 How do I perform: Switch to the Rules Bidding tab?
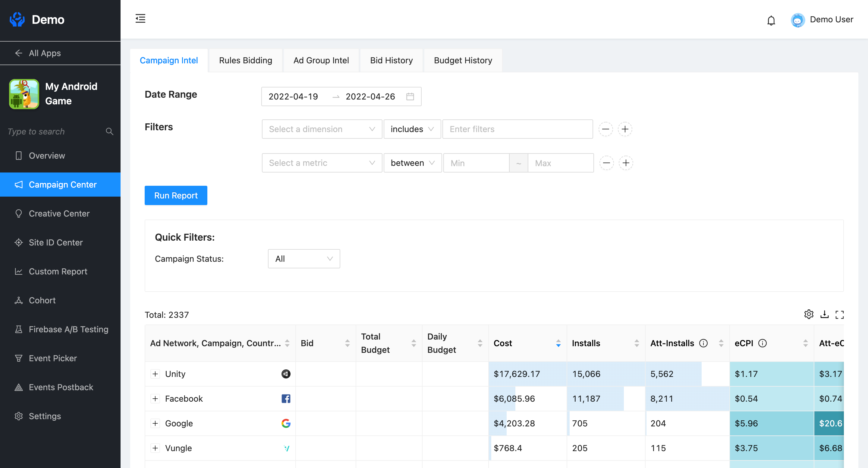(245, 60)
